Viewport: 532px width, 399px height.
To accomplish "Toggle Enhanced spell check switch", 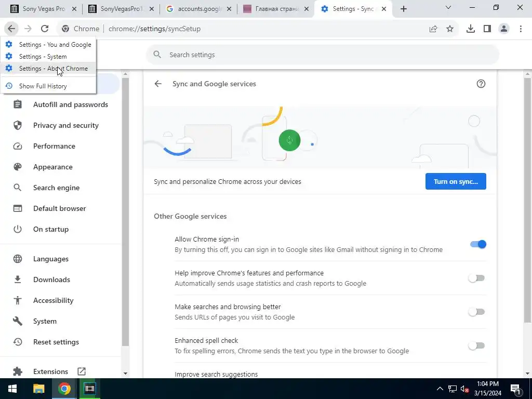I will [x=476, y=345].
